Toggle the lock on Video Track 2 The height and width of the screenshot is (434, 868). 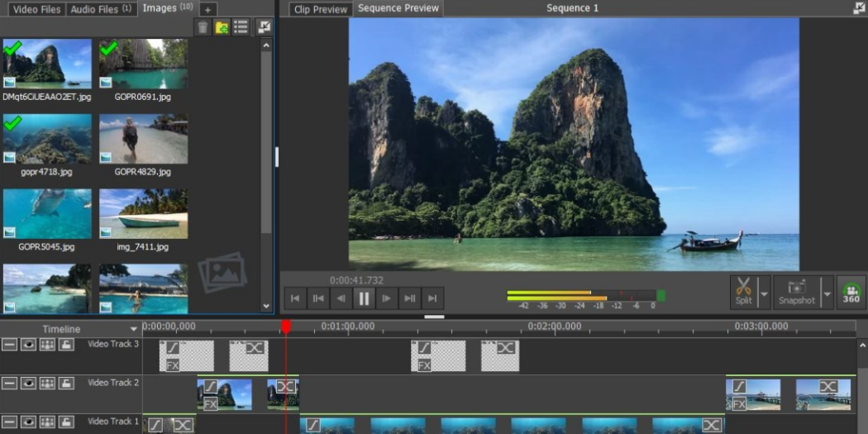point(66,383)
